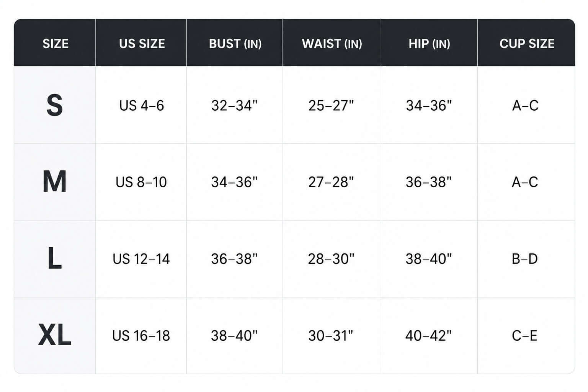Select the S size row label
This screenshot has height=392, width=588.
55,105
